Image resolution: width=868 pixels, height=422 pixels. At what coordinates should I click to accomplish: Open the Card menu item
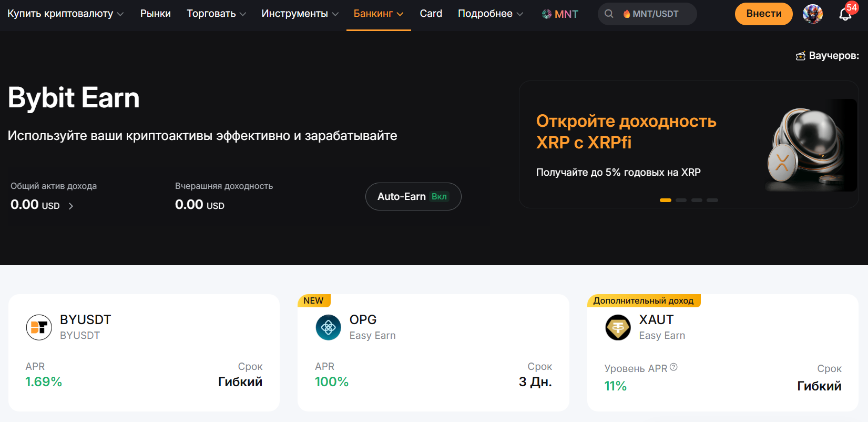click(x=431, y=14)
